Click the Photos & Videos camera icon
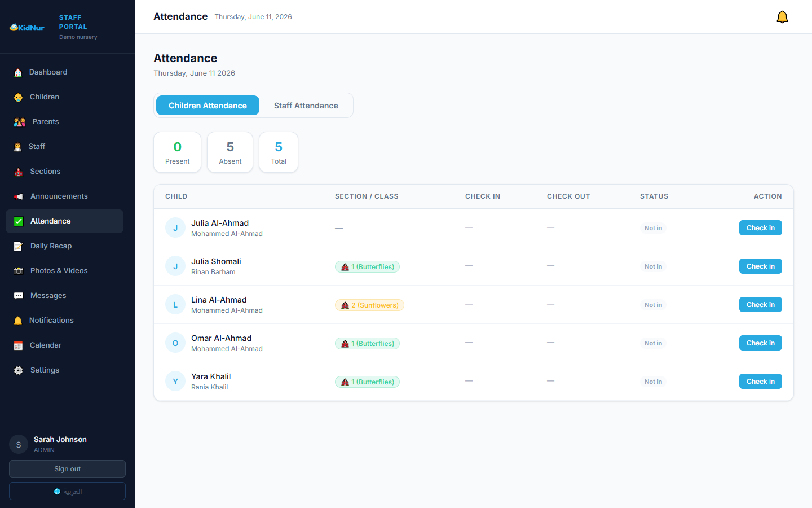The height and width of the screenshot is (508, 812). click(x=19, y=271)
